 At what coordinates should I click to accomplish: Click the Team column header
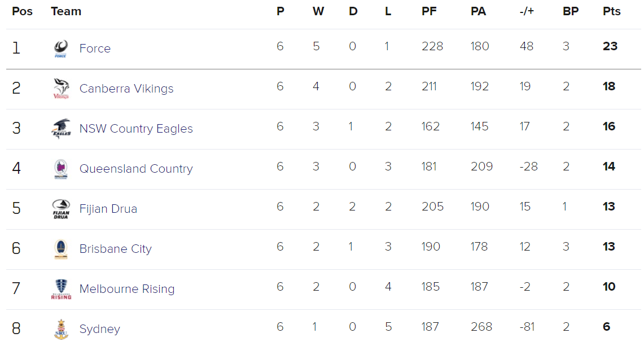click(x=66, y=11)
